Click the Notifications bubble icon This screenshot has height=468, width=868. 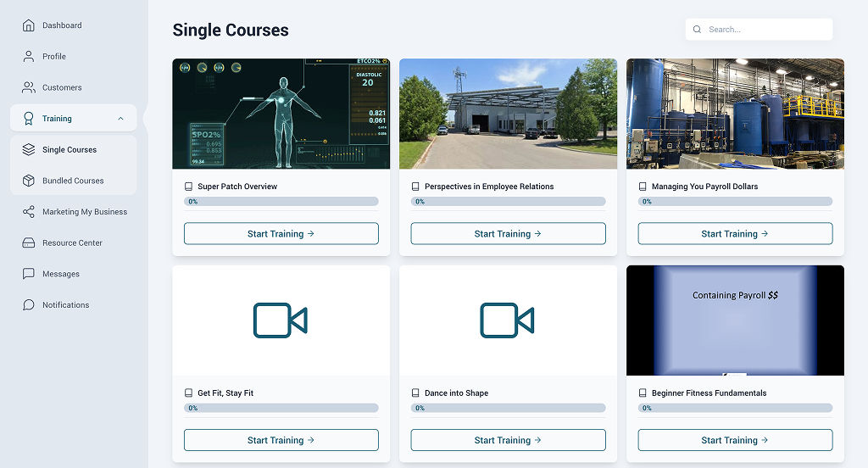click(29, 305)
